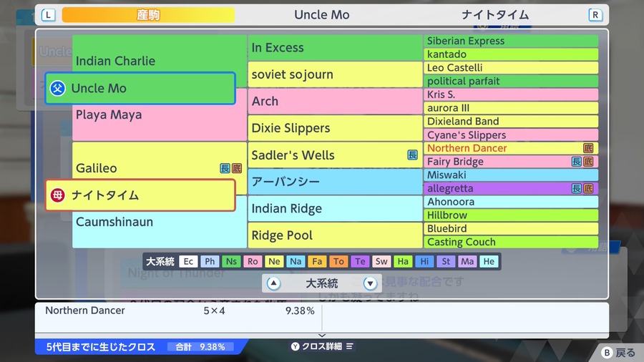The width and height of the screenshot is (644, 362).
Task: Switch to the Uncle Mo tab
Action: coord(321,15)
